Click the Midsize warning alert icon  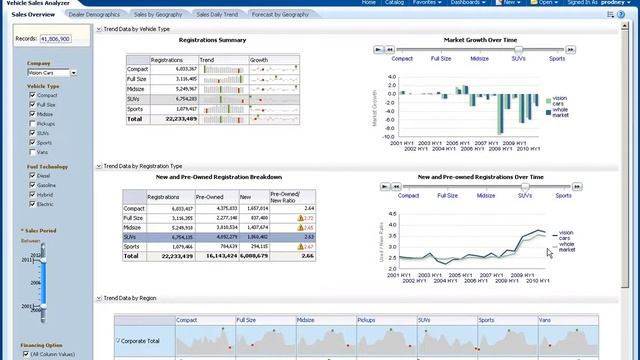[300, 227]
